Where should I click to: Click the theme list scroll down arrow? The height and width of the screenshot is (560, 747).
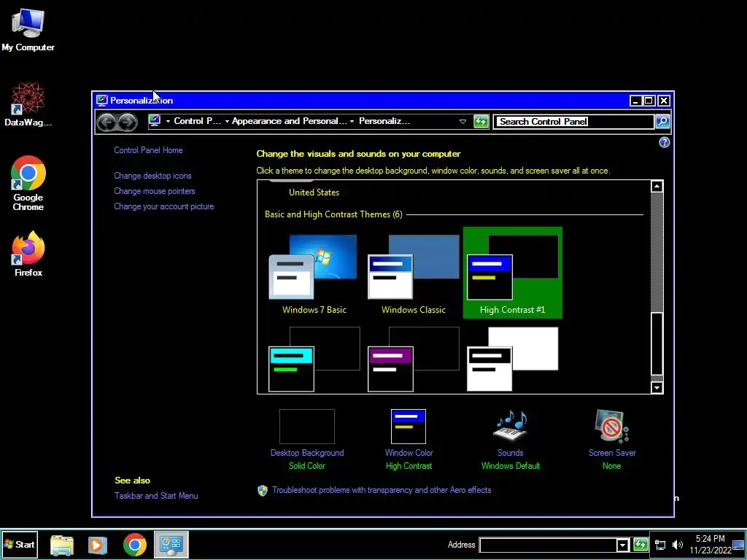pos(657,388)
